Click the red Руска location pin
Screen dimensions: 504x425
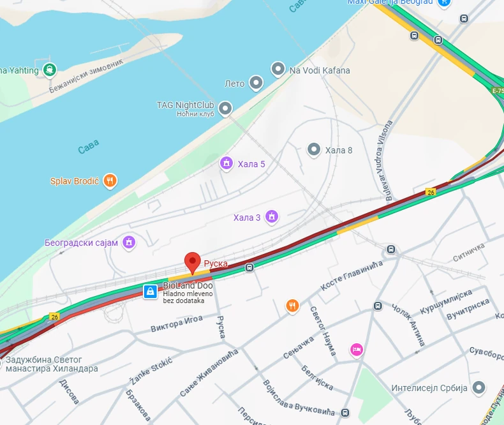(192, 264)
